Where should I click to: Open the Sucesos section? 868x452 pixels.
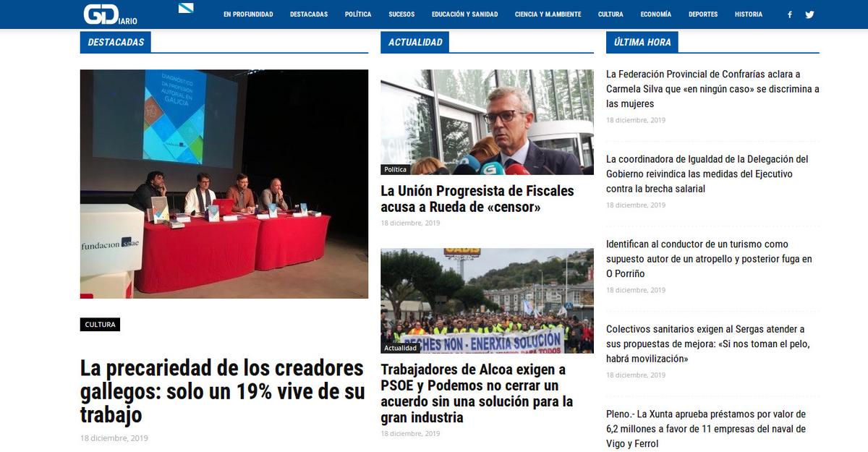(x=401, y=14)
